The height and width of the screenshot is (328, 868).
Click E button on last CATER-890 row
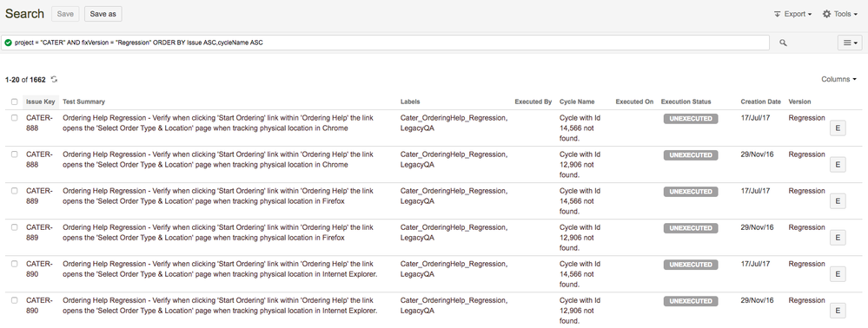coord(837,311)
